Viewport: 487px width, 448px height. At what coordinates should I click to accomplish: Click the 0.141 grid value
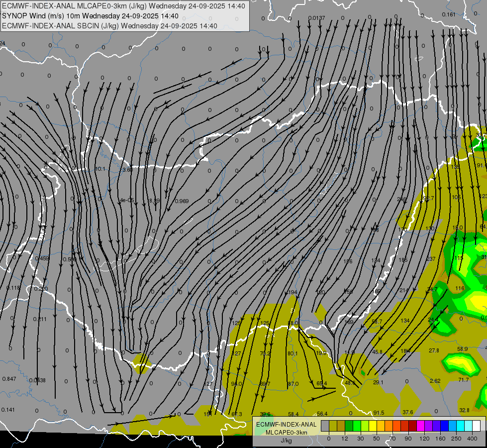[x=8, y=410]
